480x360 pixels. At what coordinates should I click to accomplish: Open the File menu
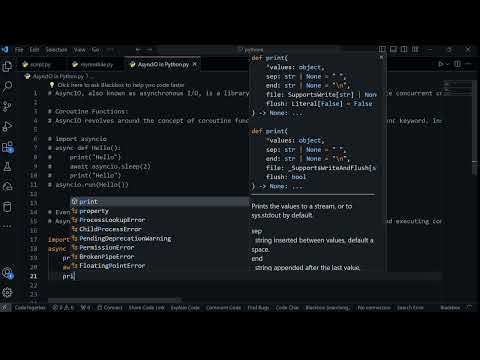point(19,50)
